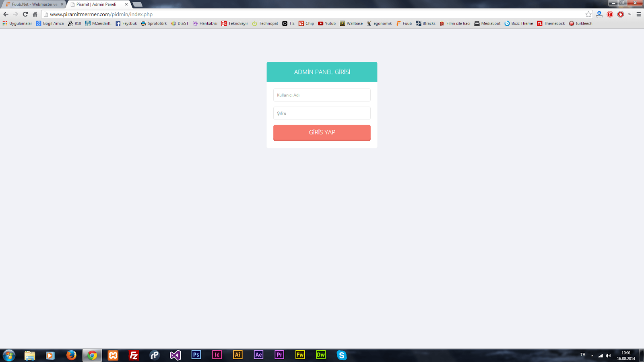644x362 pixels.
Task: Open Adobe After Effects from the taskbar
Action: pos(258,355)
